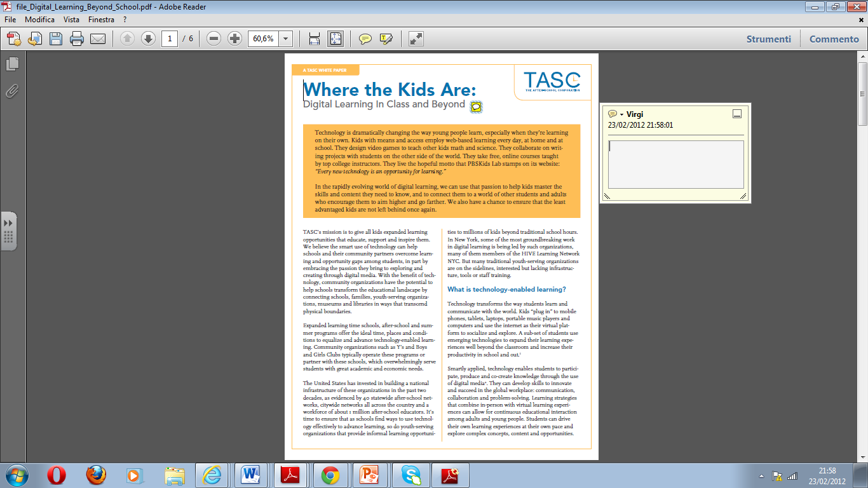Click the title 'Where the Kids Are:'

[390, 89]
